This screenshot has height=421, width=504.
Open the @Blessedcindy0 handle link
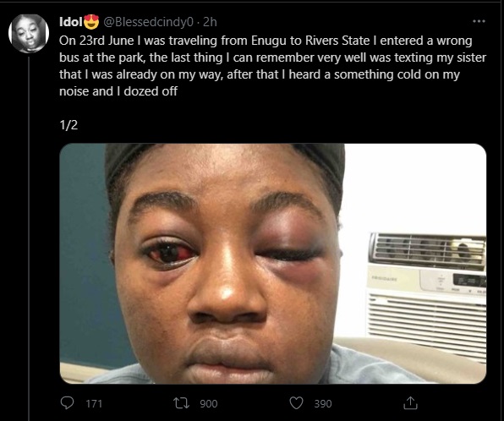(148, 22)
